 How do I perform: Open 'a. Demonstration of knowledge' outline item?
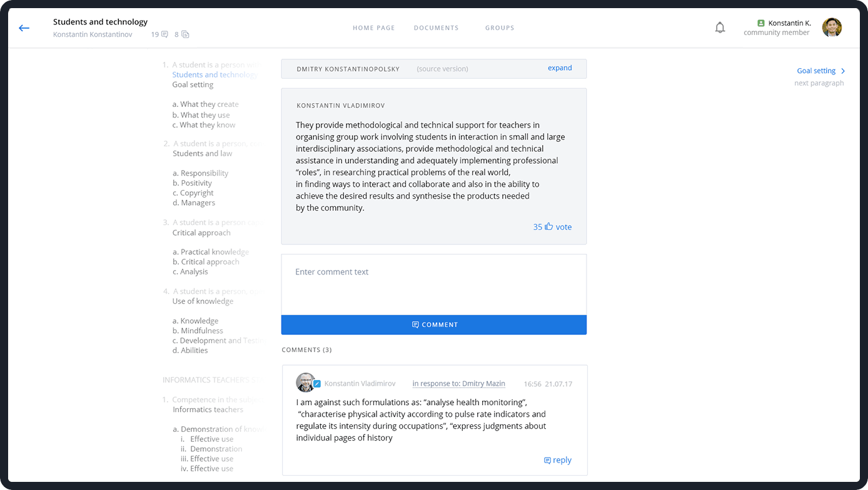(x=219, y=429)
